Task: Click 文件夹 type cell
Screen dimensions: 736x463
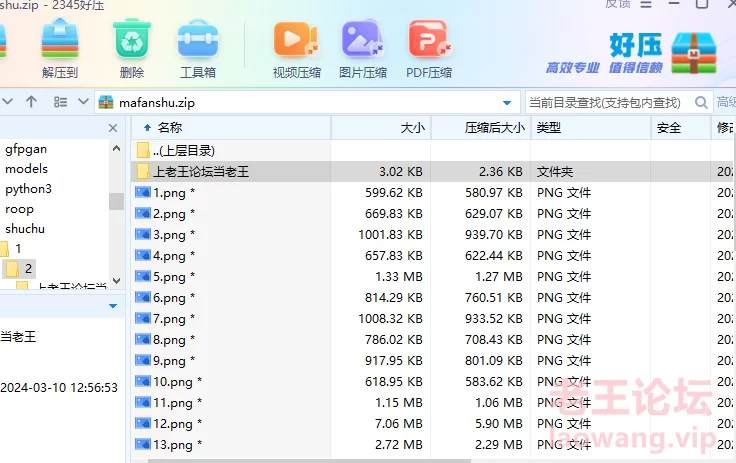Action: (x=555, y=172)
